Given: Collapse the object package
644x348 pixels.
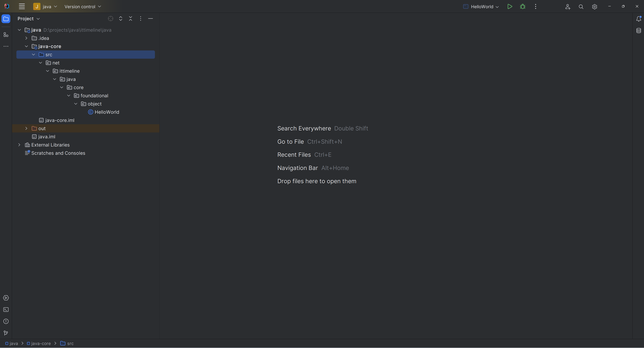Looking at the screenshot, I should pos(76,104).
